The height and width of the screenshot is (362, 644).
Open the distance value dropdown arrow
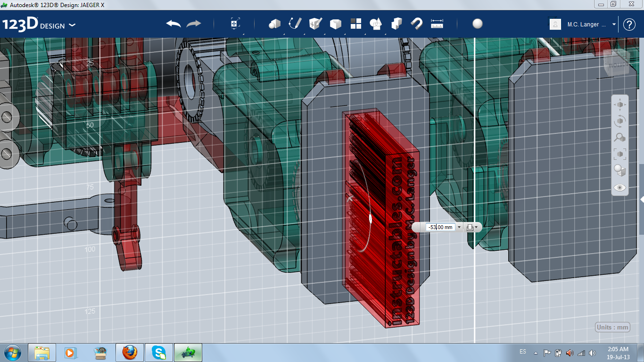point(459,227)
